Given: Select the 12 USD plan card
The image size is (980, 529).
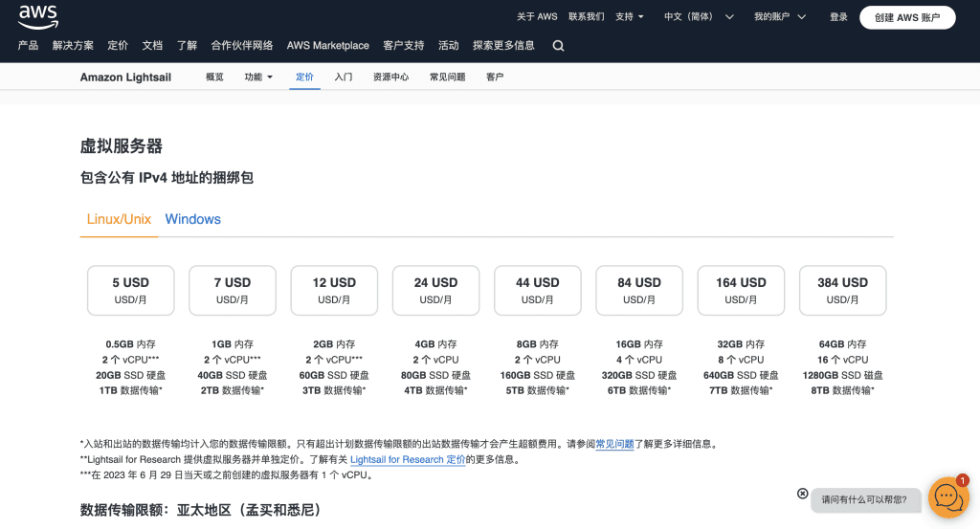Looking at the screenshot, I should tap(334, 291).
